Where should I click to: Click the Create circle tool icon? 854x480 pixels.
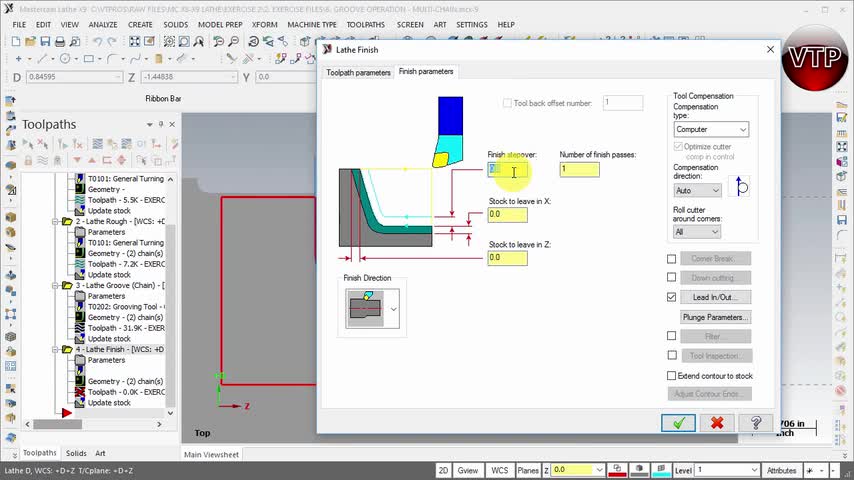pos(65,58)
